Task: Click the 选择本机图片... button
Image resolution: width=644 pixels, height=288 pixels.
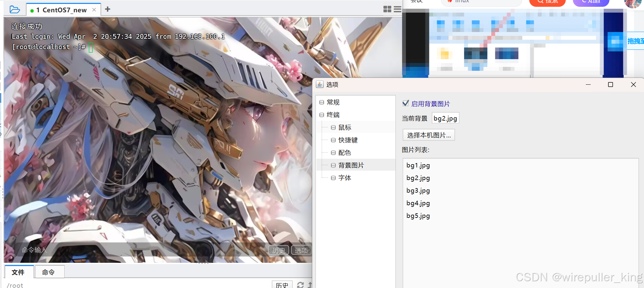Action: click(x=429, y=135)
